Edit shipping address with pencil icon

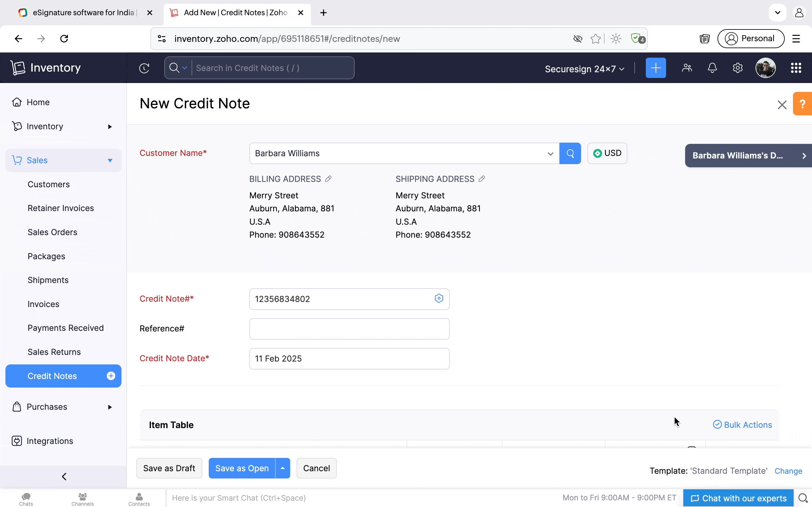point(481,179)
